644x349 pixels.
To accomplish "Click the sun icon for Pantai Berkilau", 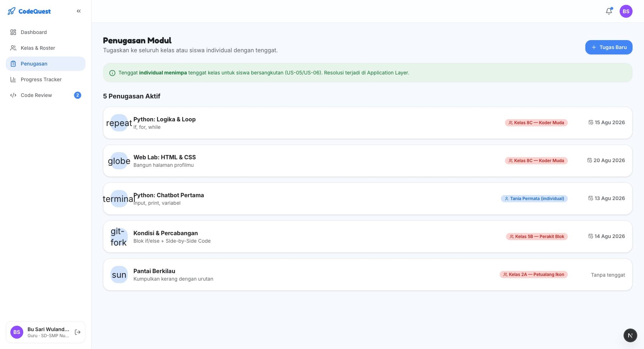I will [119, 275].
